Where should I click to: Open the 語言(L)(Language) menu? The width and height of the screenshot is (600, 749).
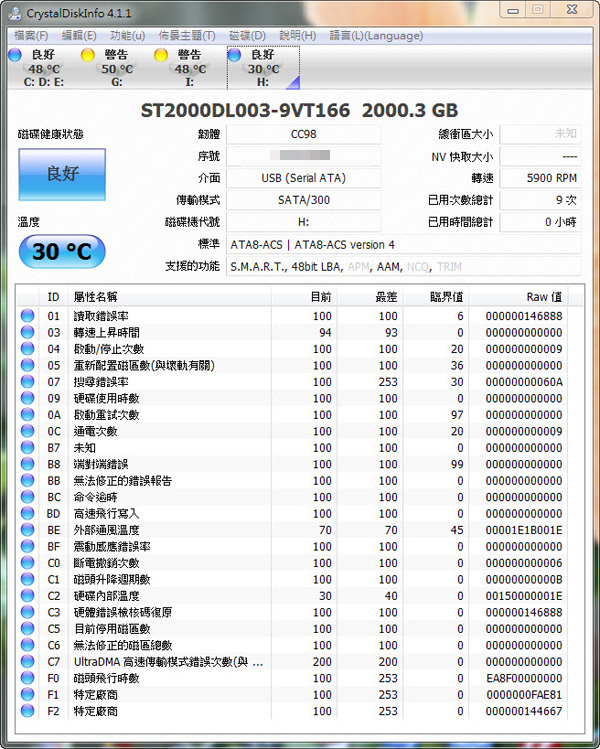(376, 35)
